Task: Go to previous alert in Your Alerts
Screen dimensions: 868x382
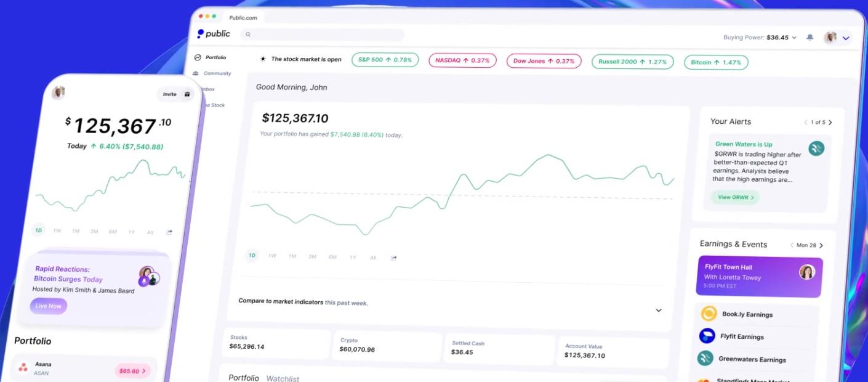Action: 805,122
